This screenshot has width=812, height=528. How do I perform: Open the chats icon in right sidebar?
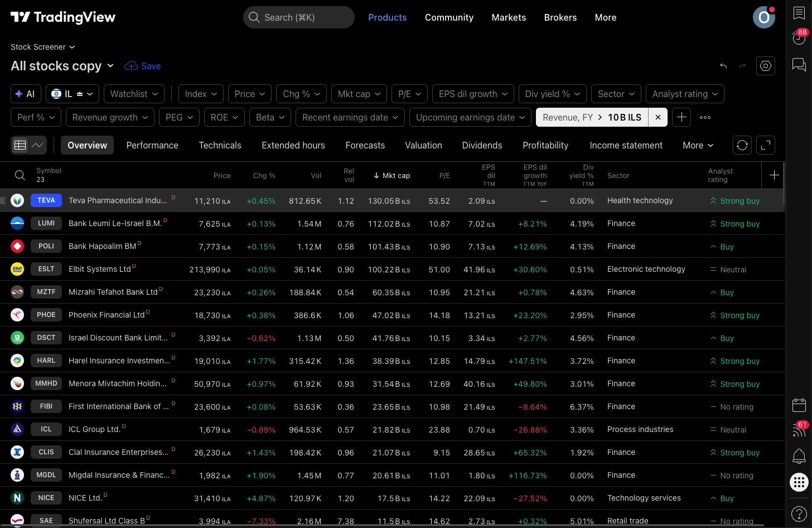click(x=799, y=65)
